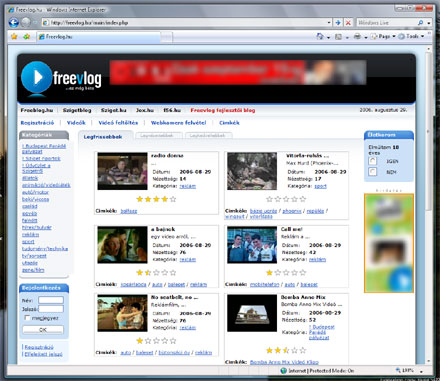Screen dimensions: 440x381
Task: Click the OK login button
Action: pyautogui.click(x=43, y=330)
